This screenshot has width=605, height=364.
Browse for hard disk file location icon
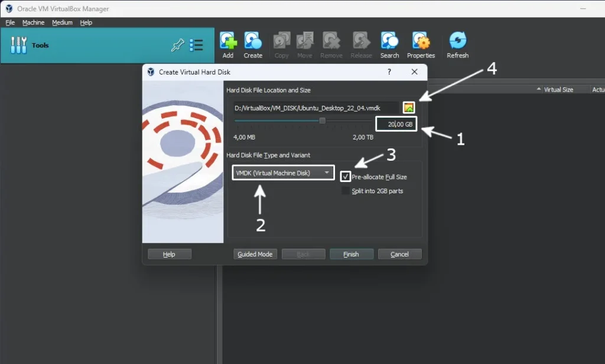coord(409,108)
